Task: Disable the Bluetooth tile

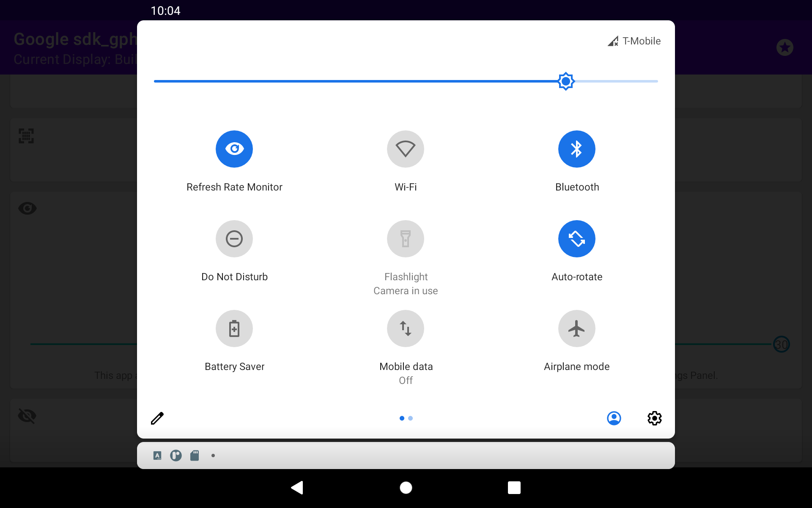Action: tap(576, 149)
